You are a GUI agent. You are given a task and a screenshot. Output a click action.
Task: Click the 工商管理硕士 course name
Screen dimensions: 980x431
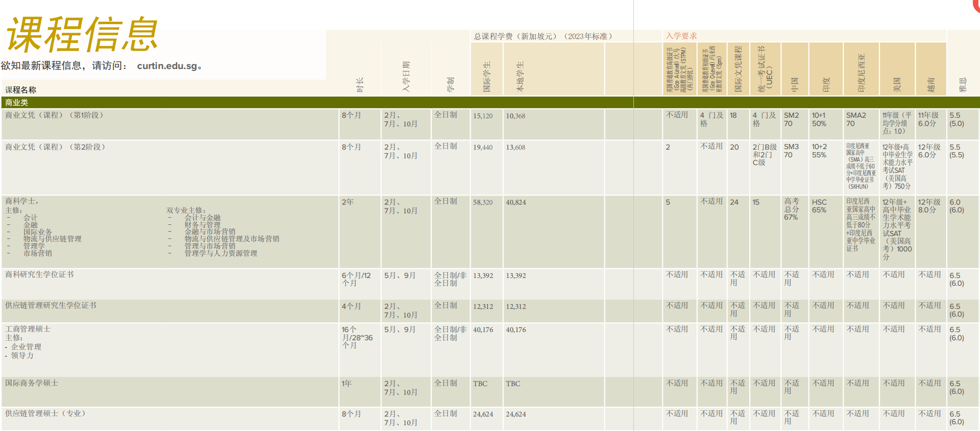point(28,329)
